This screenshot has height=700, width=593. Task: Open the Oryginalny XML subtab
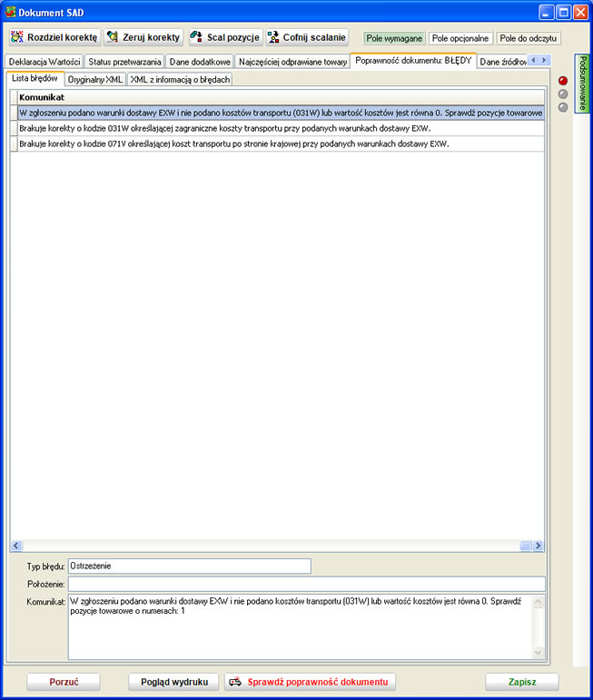pyautogui.click(x=95, y=80)
